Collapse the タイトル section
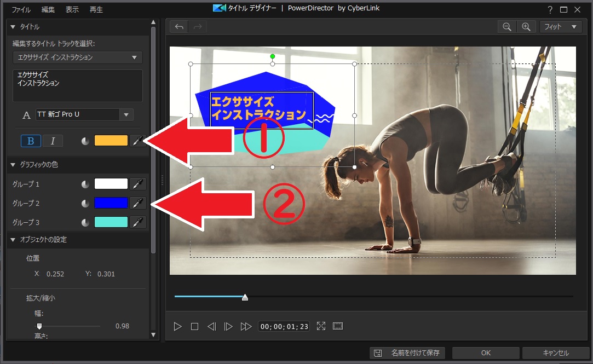 13,27
